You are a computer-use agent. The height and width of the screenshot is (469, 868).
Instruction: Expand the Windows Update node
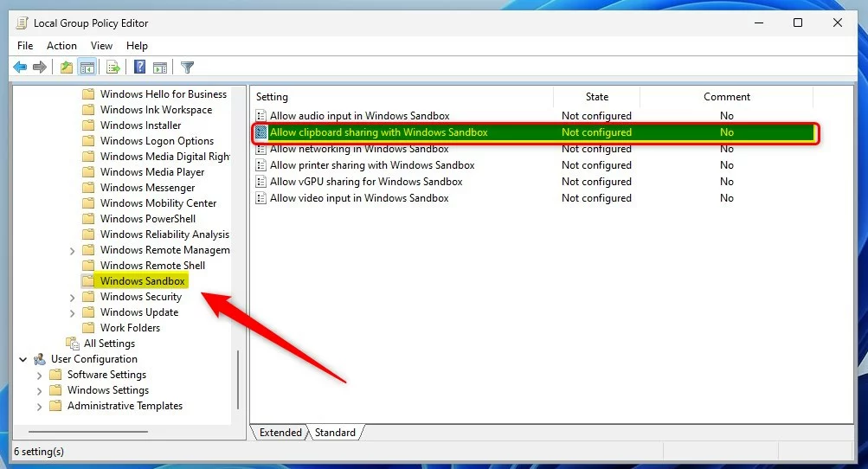[x=72, y=313]
